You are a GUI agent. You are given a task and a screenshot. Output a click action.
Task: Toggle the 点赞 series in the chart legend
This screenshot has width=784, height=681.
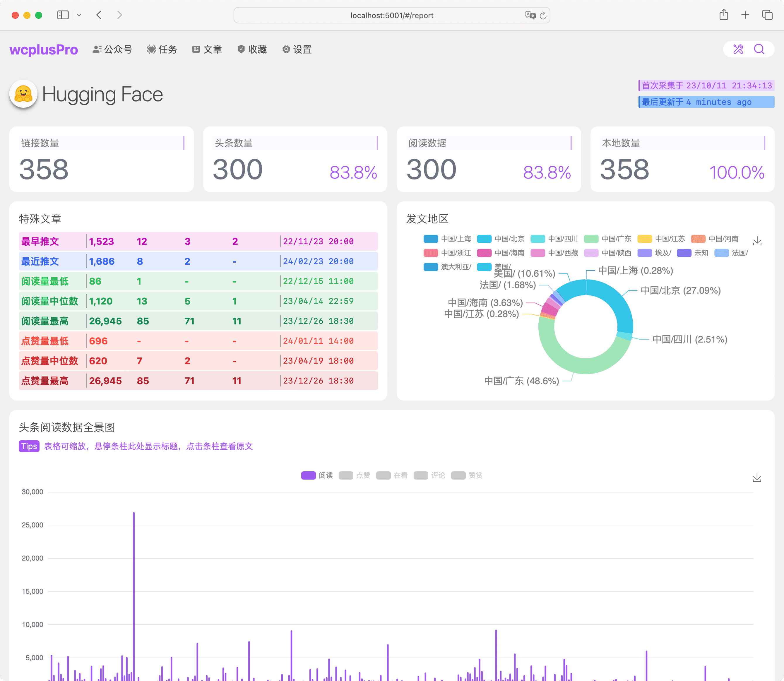pyautogui.click(x=355, y=475)
